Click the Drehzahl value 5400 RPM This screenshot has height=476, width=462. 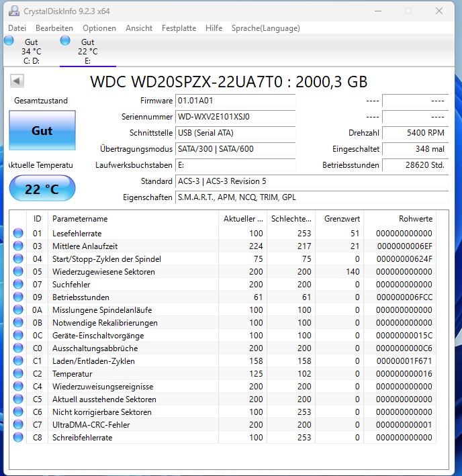415,133
